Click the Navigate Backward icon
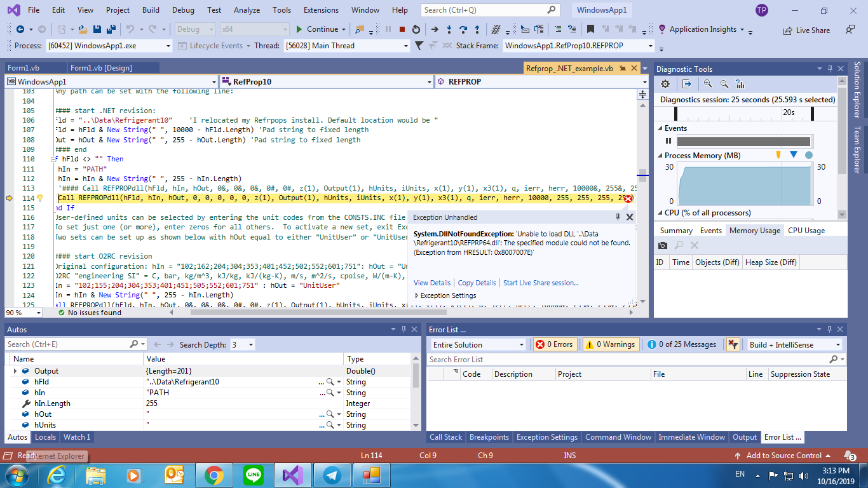 [x=20, y=29]
